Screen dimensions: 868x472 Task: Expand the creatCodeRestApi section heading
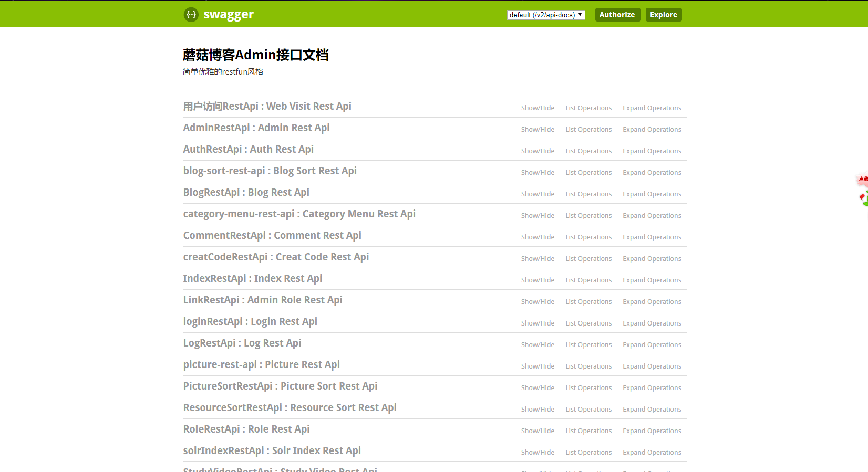276,257
